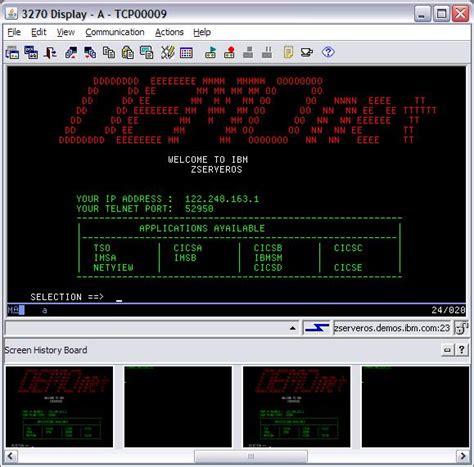Viewport: 474px width, 467px height.
Task: Click the security lock icon beside host address
Action: (x=462, y=328)
